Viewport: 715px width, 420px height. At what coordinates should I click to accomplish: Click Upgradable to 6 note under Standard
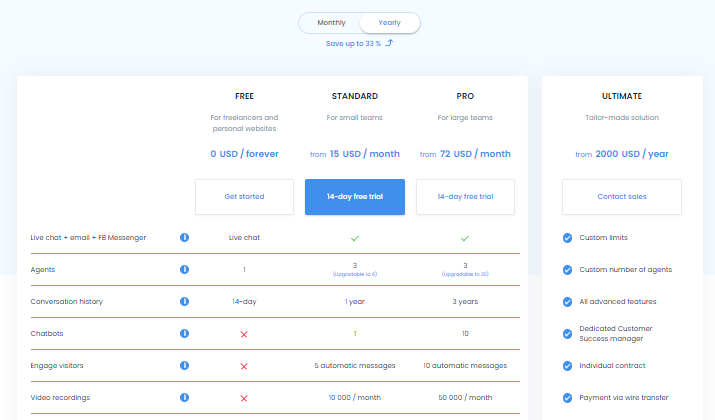coord(355,274)
